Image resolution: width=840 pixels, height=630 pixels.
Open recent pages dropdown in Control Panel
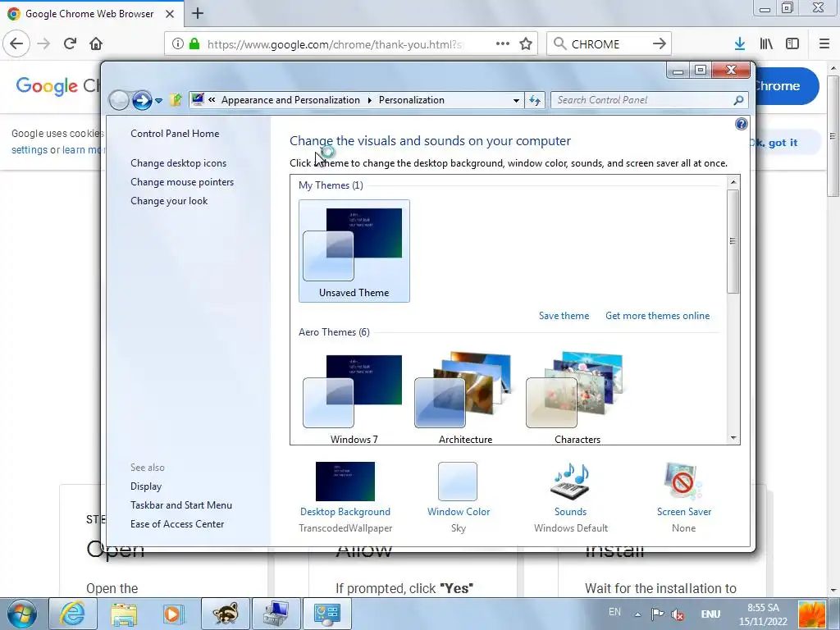pos(158,100)
